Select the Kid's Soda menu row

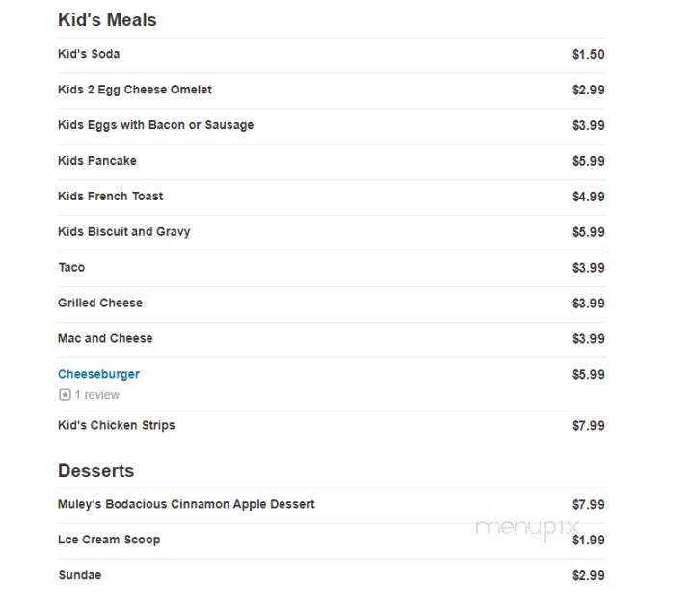click(x=331, y=54)
